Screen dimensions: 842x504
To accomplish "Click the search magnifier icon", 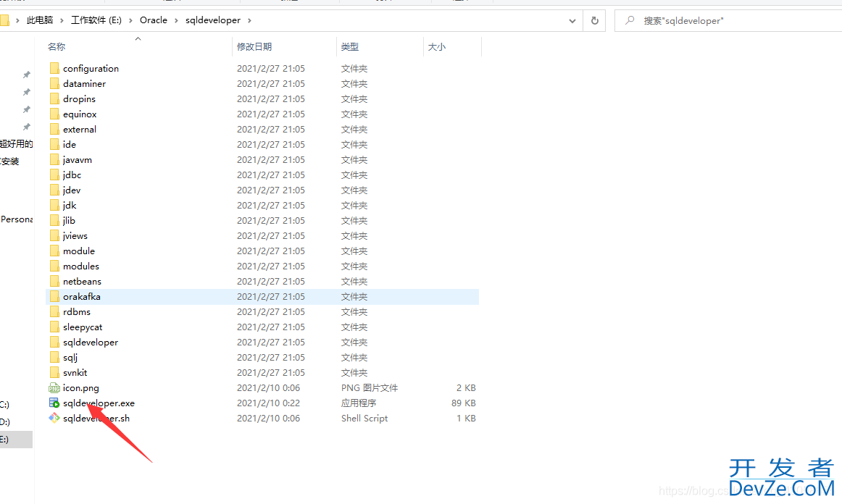I will click(630, 20).
